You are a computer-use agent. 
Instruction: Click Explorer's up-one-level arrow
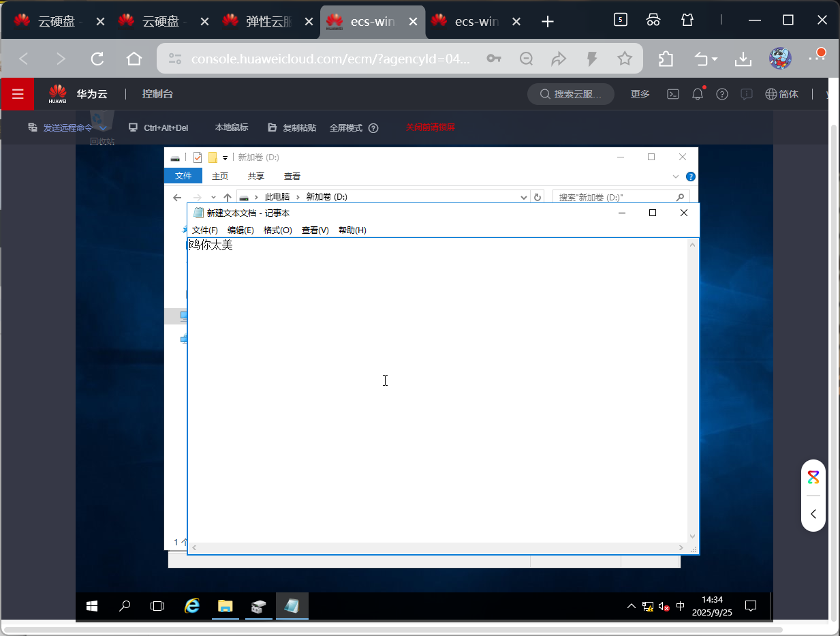(228, 198)
